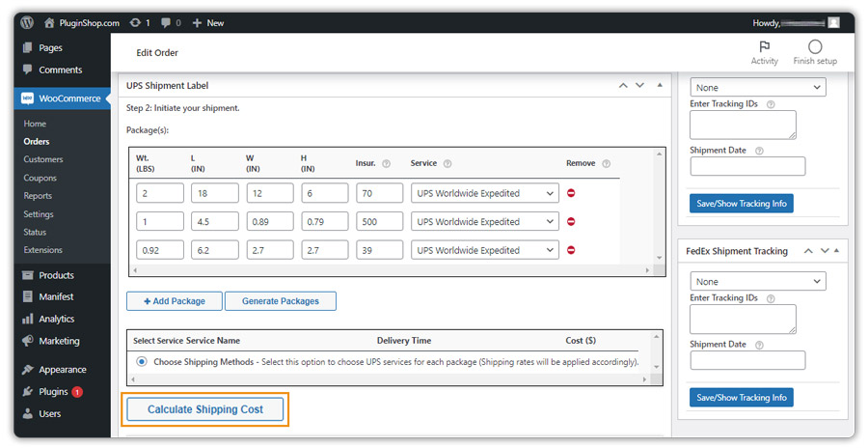Move FedEx Shipment Tracking panel down

point(825,251)
